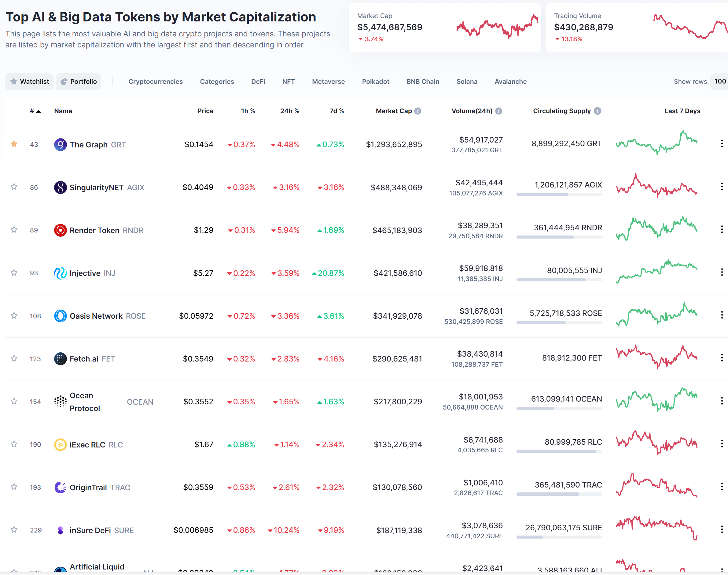Open Market Cap info tooltip icon
This screenshot has width=728, height=575.
click(x=417, y=111)
